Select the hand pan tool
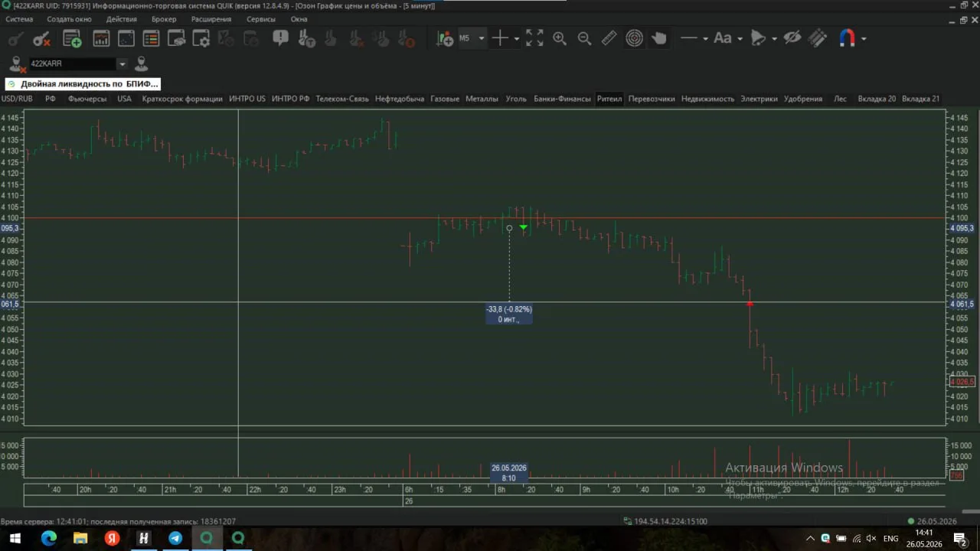980x551 pixels. coord(659,38)
